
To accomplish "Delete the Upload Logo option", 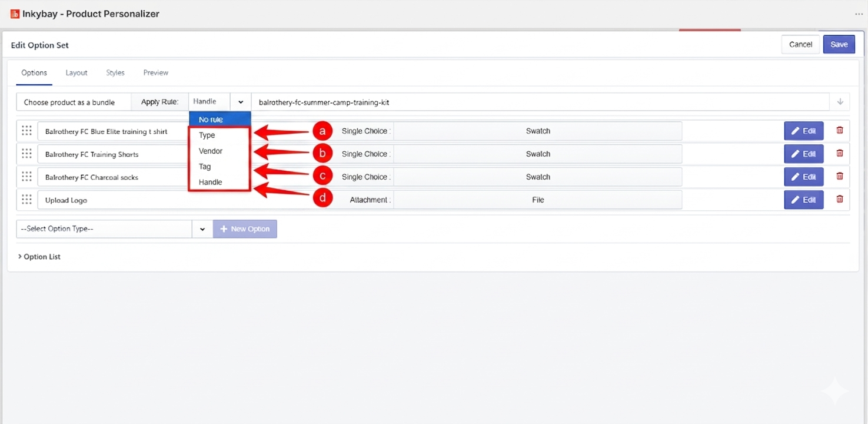I will tap(840, 200).
